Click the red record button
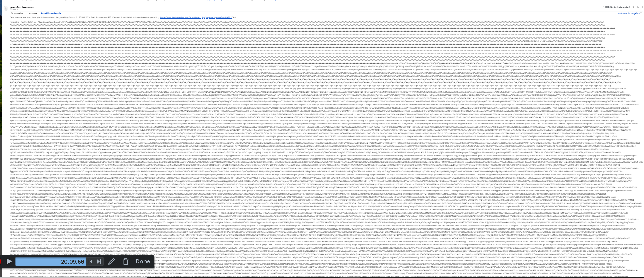 [x=1, y=262]
